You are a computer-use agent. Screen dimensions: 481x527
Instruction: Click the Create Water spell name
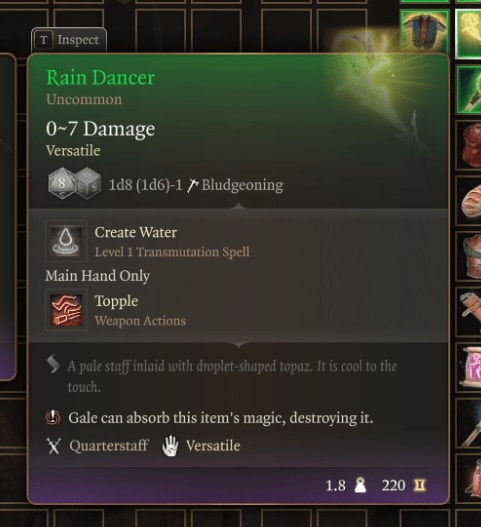[135, 232]
